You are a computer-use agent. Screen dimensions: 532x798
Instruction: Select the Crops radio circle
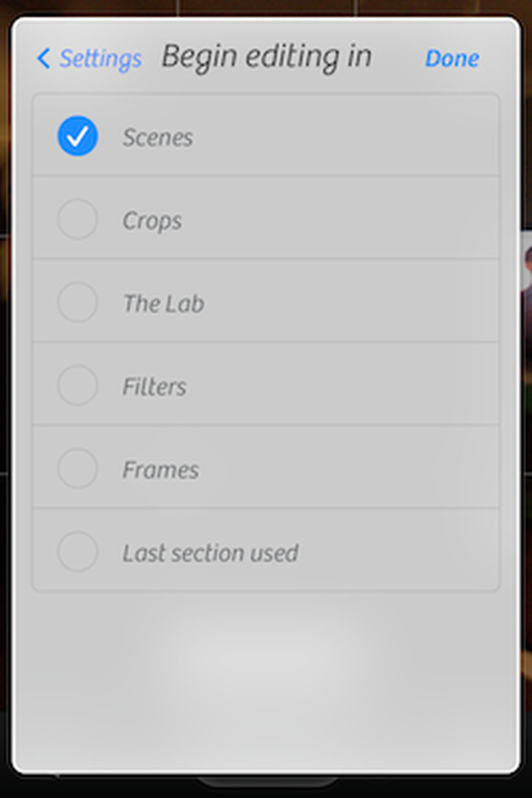tap(77, 220)
